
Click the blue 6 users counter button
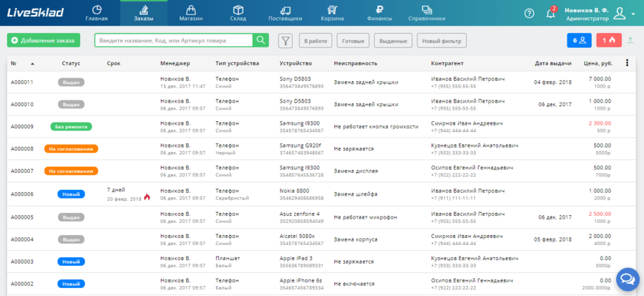(579, 40)
